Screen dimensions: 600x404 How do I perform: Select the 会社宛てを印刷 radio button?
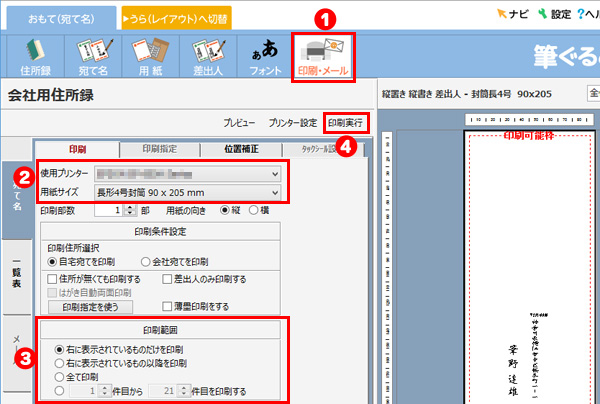[146, 261]
